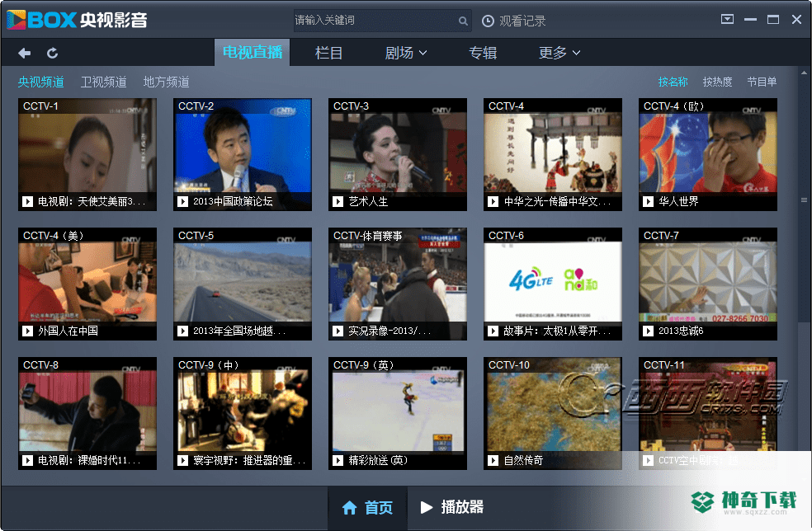Open the 专辑 tab
The width and height of the screenshot is (812, 531).
coord(483,53)
